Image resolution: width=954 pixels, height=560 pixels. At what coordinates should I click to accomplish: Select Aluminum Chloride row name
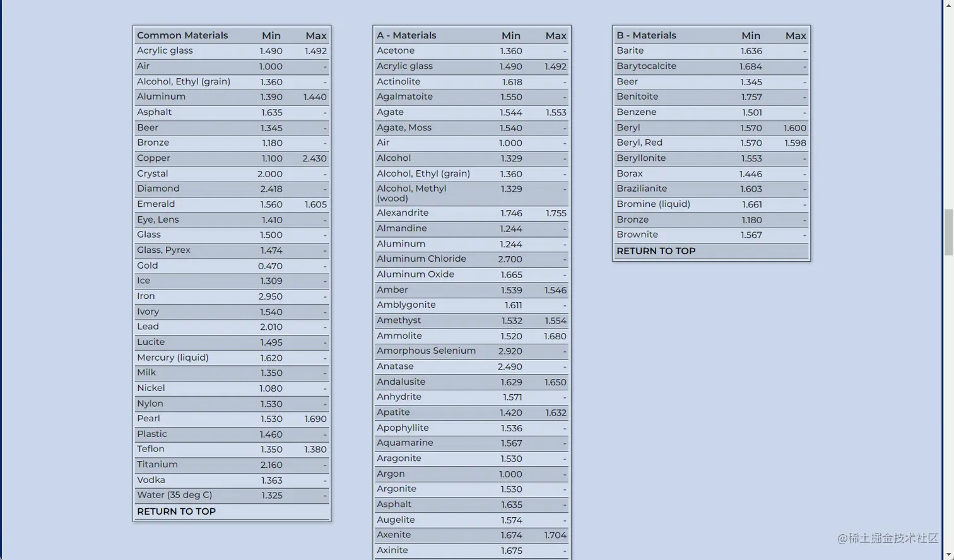click(x=421, y=259)
